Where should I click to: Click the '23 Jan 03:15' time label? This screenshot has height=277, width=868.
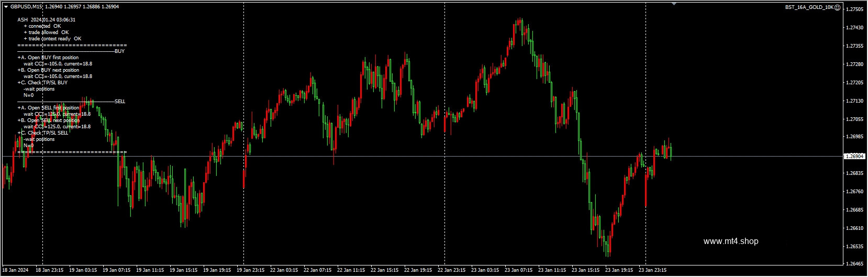pyautogui.click(x=485, y=271)
